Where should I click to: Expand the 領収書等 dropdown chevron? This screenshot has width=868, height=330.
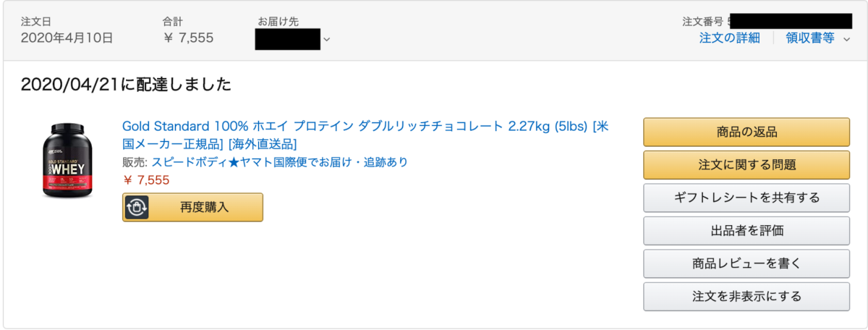[x=846, y=39]
